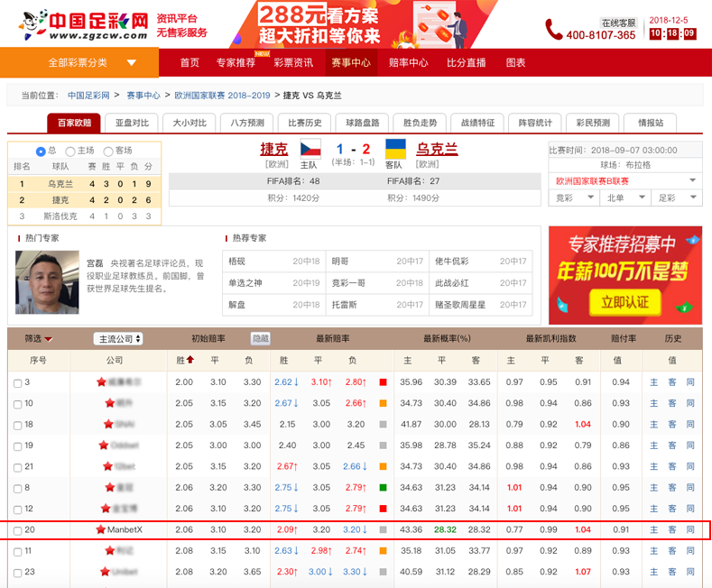Click the red color indicator in row 3
712x588 pixels.
[384, 382]
